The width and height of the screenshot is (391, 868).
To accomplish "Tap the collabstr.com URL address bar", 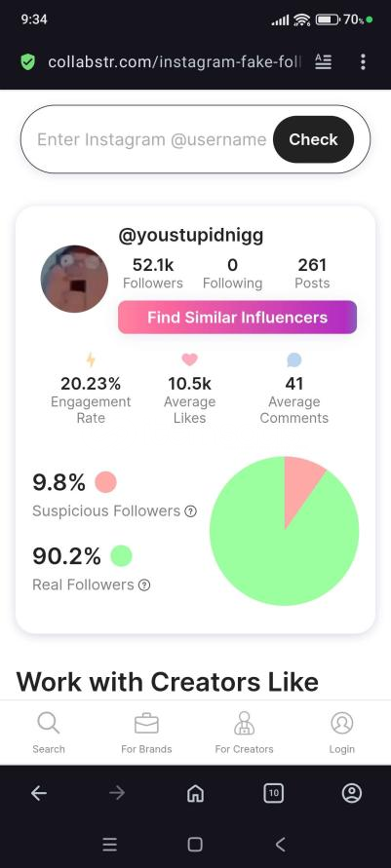I will [175, 62].
